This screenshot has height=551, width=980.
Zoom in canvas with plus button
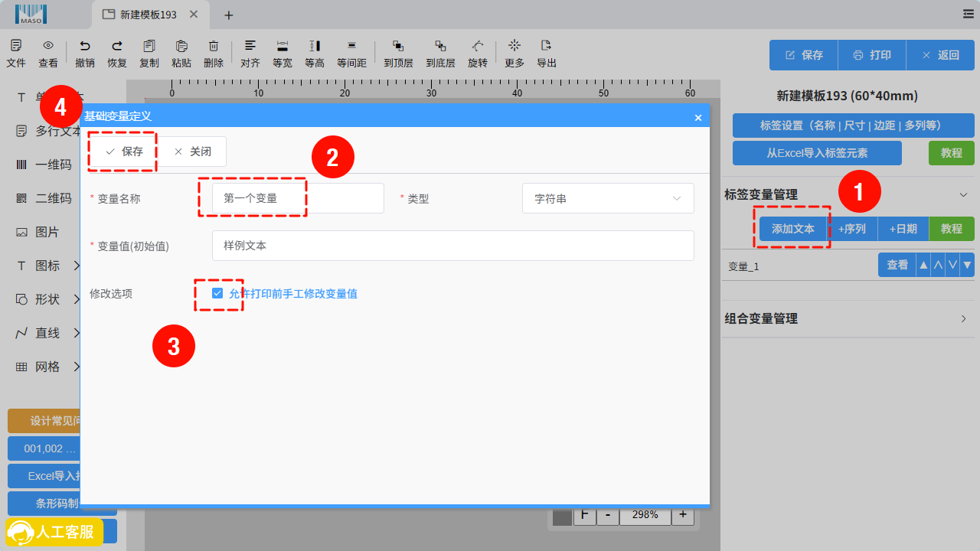point(683,514)
